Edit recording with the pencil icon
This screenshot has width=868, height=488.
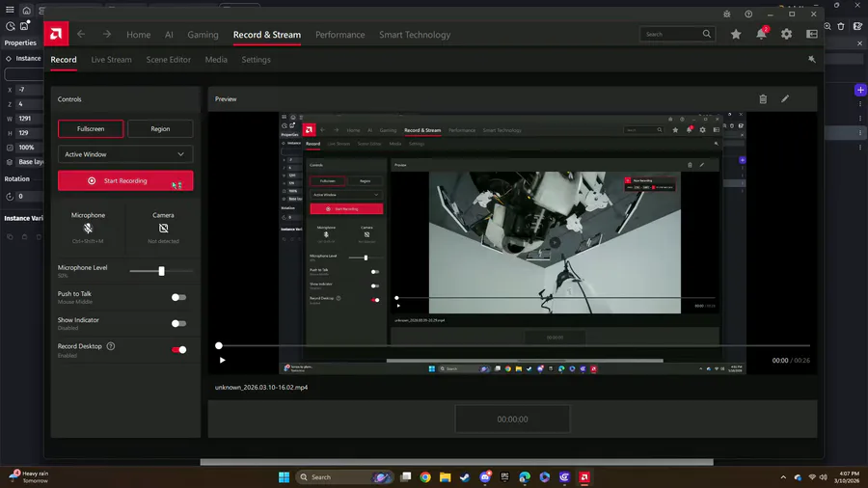tap(785, 98)
